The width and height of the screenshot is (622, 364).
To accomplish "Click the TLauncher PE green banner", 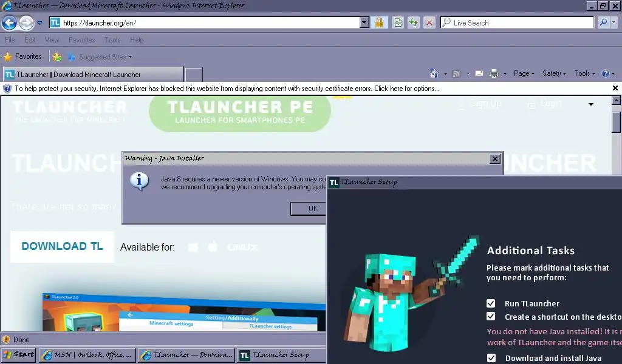I will [240, 113].
